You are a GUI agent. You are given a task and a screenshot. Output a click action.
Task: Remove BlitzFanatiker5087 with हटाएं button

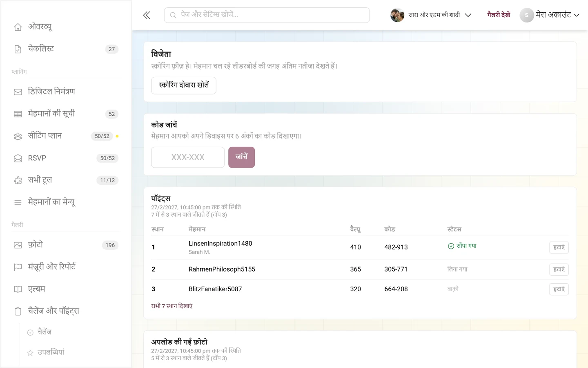[x=559, y=289]
